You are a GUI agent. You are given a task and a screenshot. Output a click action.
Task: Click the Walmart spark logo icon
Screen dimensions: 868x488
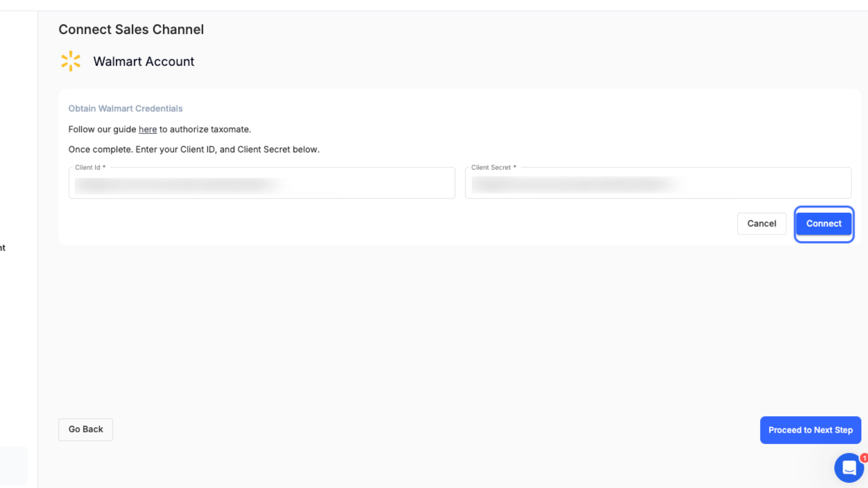click(71, 61)
